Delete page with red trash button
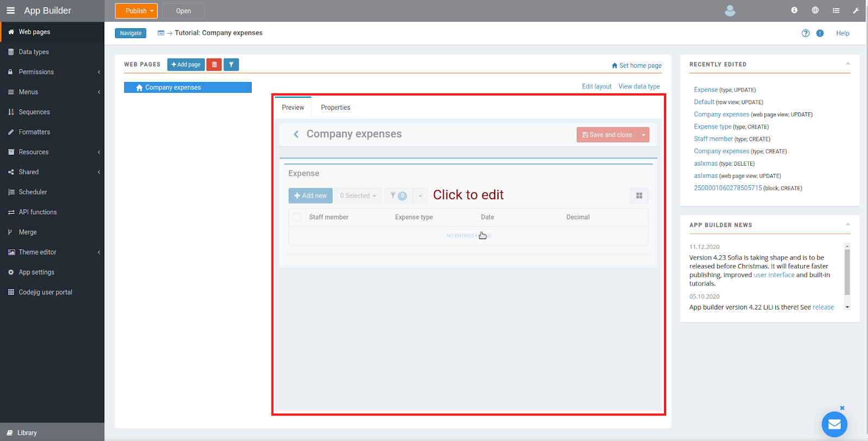This screenshot has height=441, width=868. point(214,65)
